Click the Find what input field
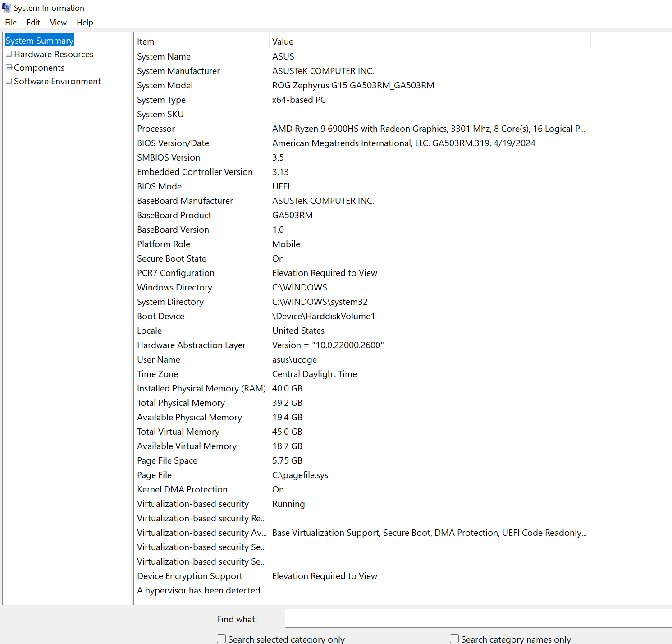This screenshot has height=644, width=672. [x=479, y=619]
